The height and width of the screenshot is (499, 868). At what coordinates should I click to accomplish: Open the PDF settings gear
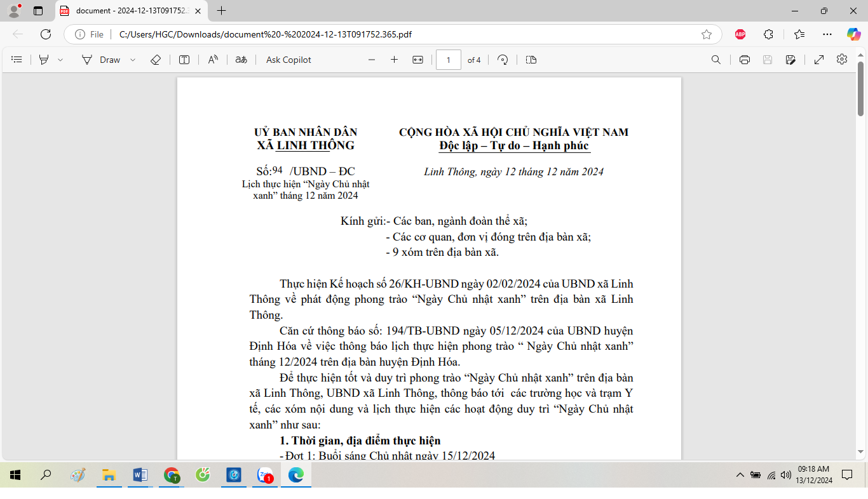click(x=842, y=59)
